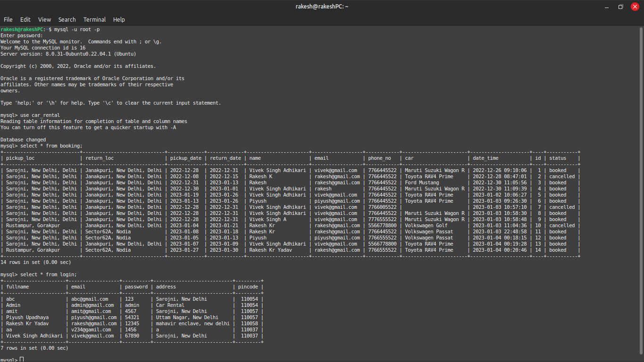Click the 'select * from booking;' command text
The height and width of the screenshot is (362, 644).
click(51, 146)
